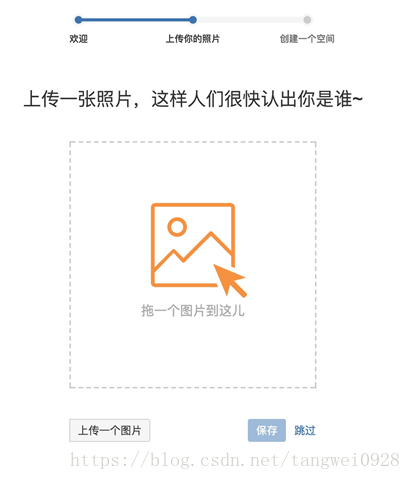Click the 欢迎 step label
The width and height of the screenshot is (411, 480).
point(79,39)
